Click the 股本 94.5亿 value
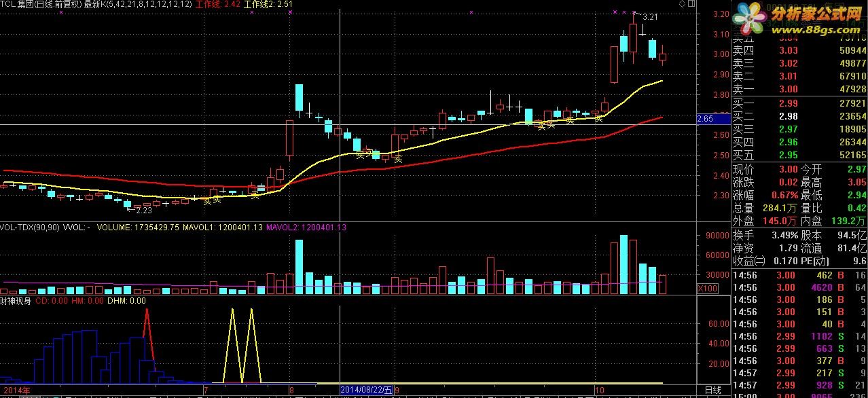 tap(852, 235)
